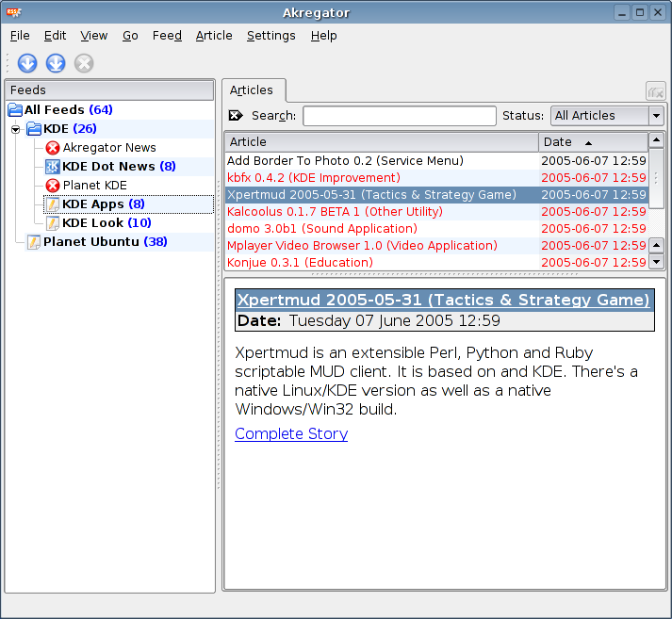Screen dimensions: 672x619
Task: Open the Settings menu
Action: pos(270,36)
